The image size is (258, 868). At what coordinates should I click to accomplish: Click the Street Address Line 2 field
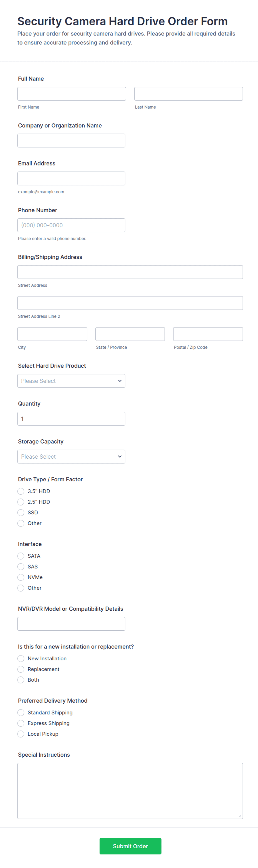click(x=130, y=303)
